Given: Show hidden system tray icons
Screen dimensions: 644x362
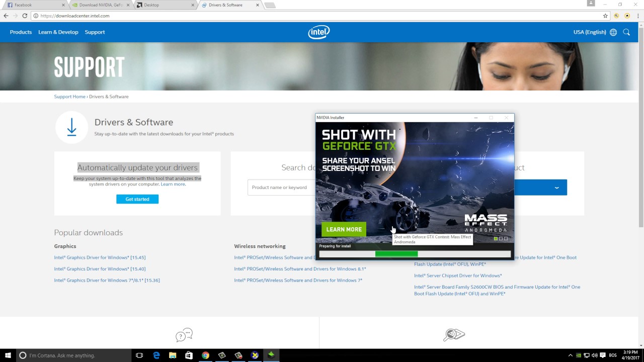Looking at the screenshot, I should click(570, 355).
